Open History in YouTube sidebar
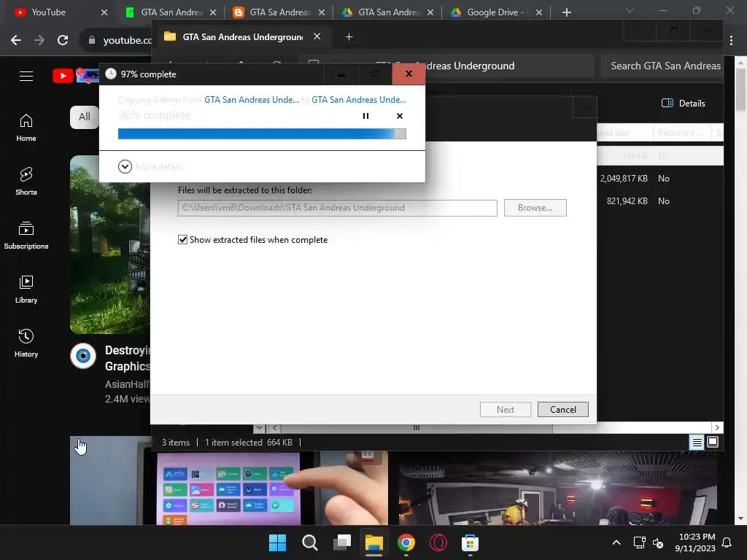Viewport: 747px width, 560px height. [x=26, y=343]
